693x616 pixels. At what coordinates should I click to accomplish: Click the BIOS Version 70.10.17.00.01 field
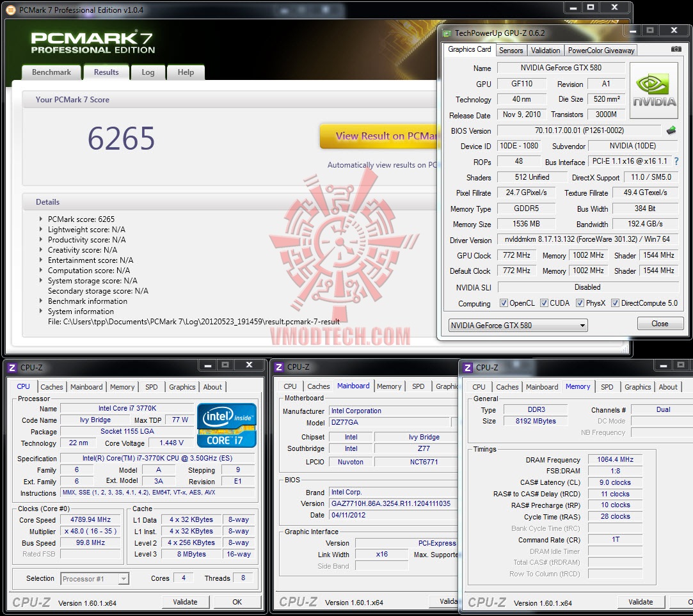pyautogui.click(x=579, y=130)
